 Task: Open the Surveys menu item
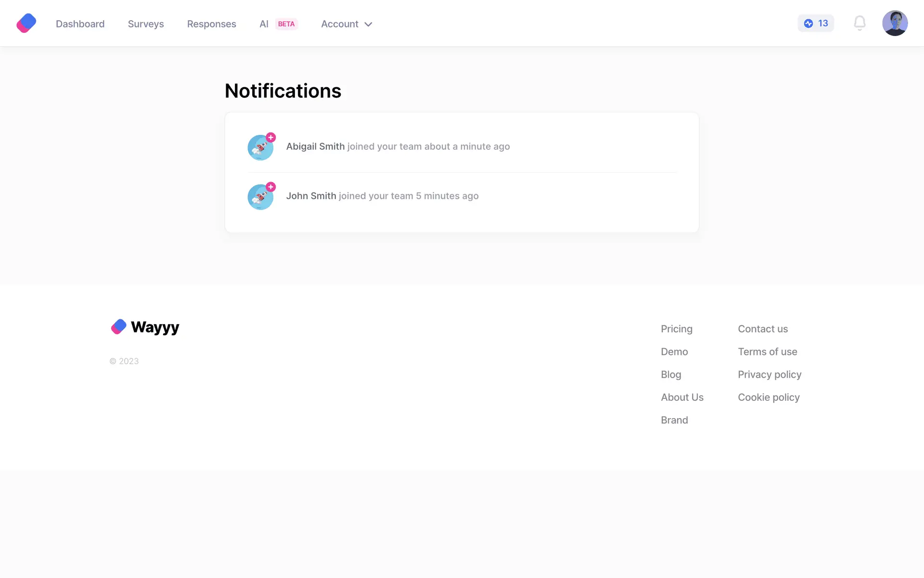146,24
